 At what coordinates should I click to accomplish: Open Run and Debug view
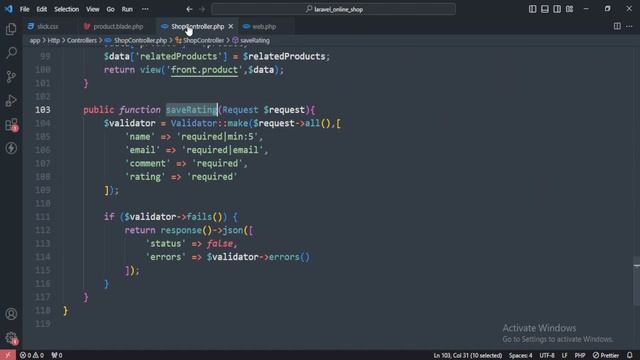11,100
